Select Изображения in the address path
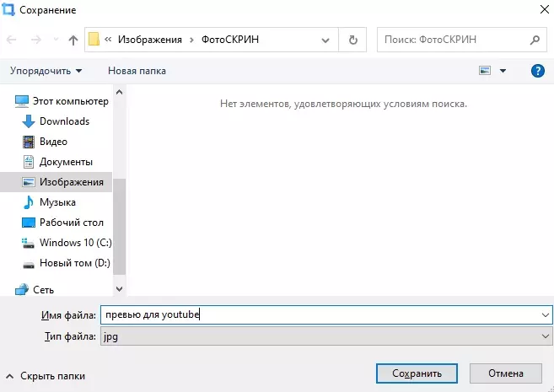 tap(150, 40)
